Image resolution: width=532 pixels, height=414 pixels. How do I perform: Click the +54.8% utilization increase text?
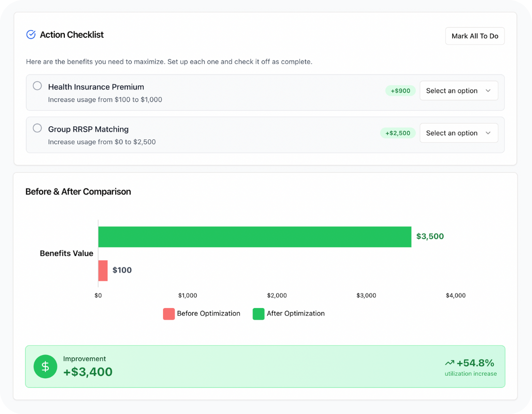[475, 363]
